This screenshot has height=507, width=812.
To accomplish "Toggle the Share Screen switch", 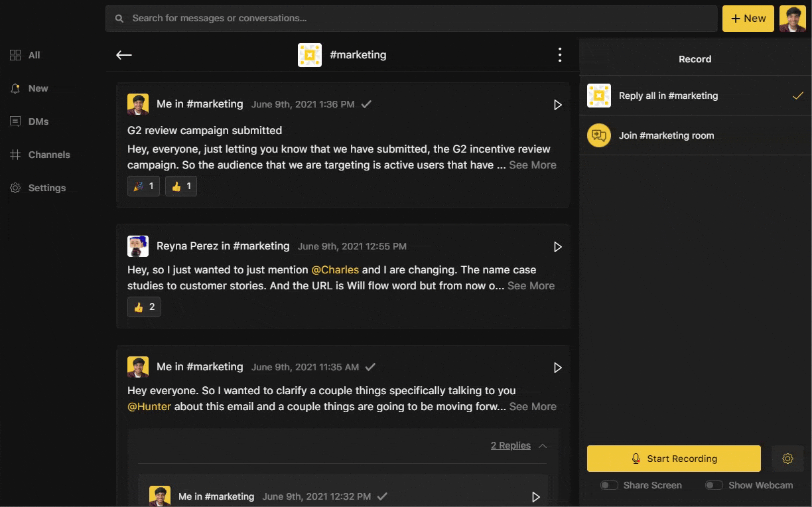I will click(x=609, y=485).
